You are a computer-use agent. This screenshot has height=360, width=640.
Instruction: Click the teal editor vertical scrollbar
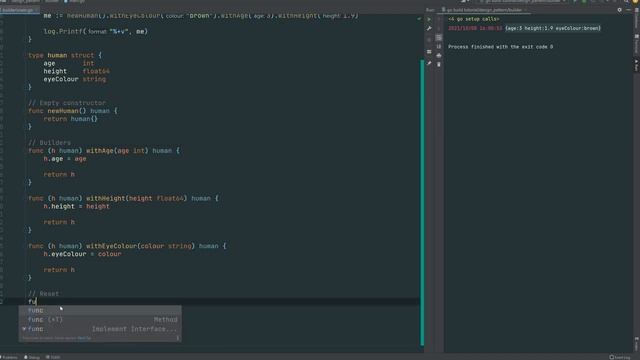(x=422, y=202)
